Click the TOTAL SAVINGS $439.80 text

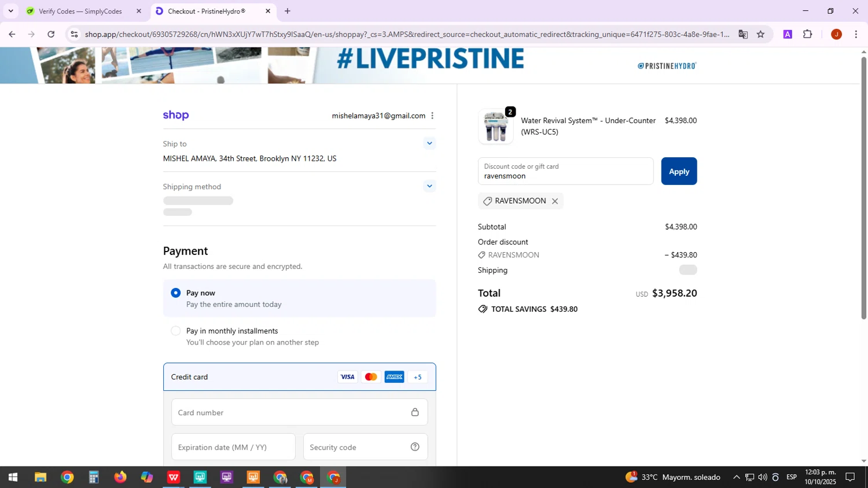click(534, 309)
